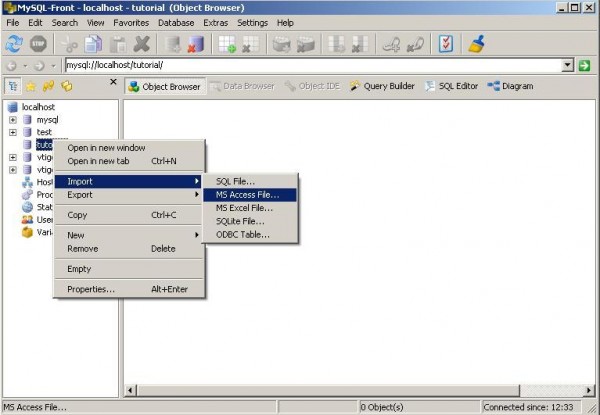Click the New Table icon
The image size is (600, 415).
(227, 44)
